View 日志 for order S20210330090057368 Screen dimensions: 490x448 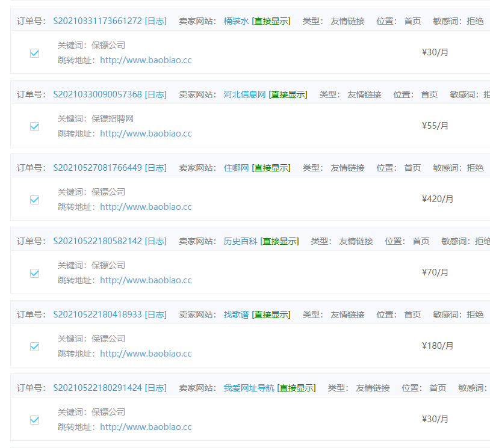coord(156,94)
